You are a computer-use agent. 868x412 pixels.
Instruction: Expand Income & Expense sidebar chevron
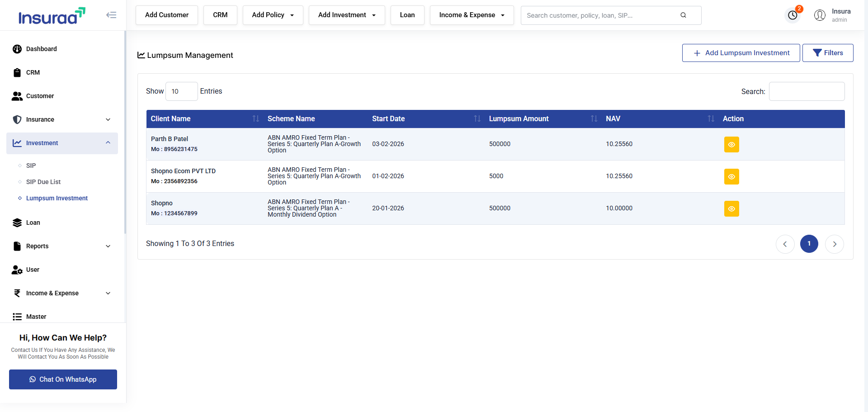point(108,293)
